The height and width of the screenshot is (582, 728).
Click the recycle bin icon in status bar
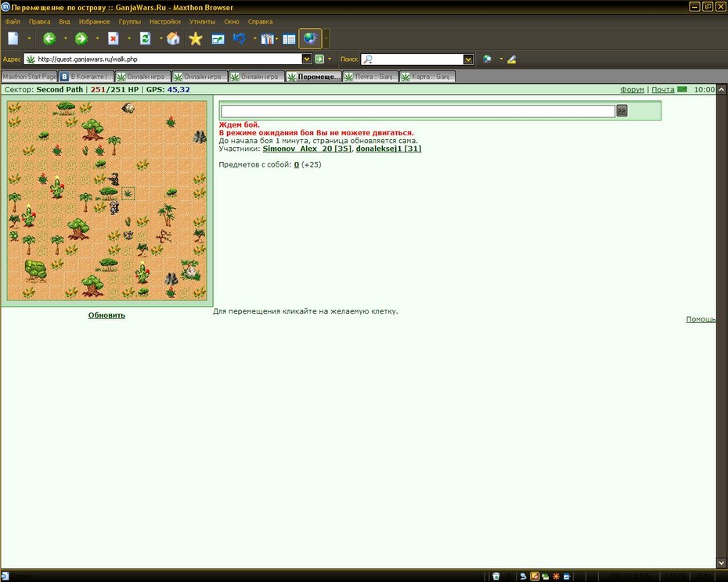click(496, 577)
